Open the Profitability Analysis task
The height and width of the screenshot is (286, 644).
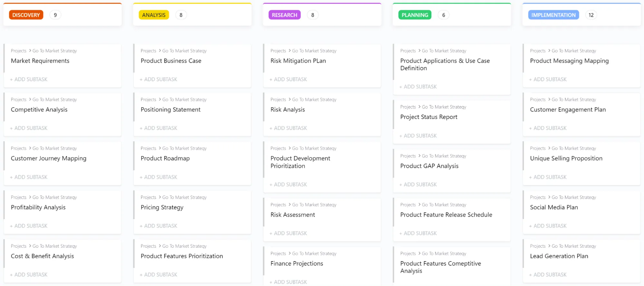pyautogui.click(x=38, y=207)
